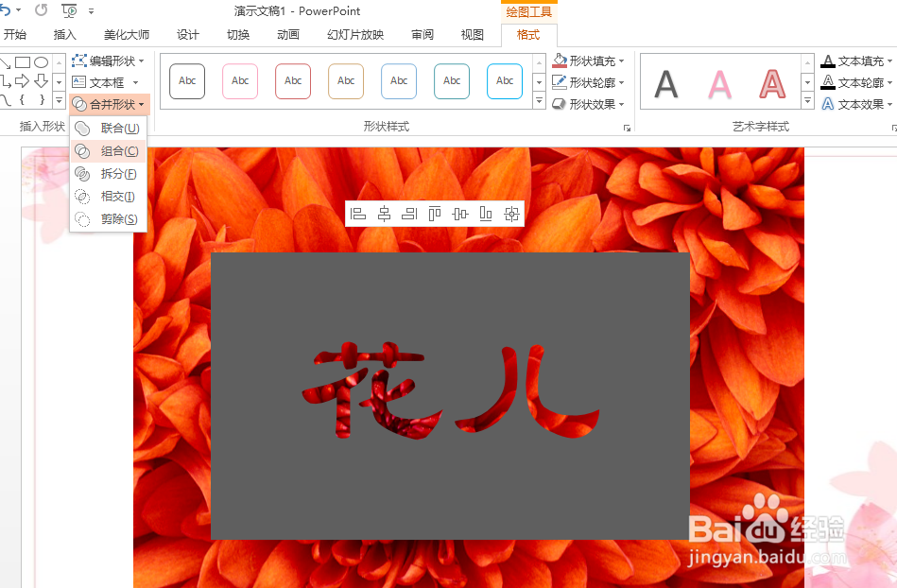Select the left brace shape tool
897x588 pixels.
click(23, 99)
